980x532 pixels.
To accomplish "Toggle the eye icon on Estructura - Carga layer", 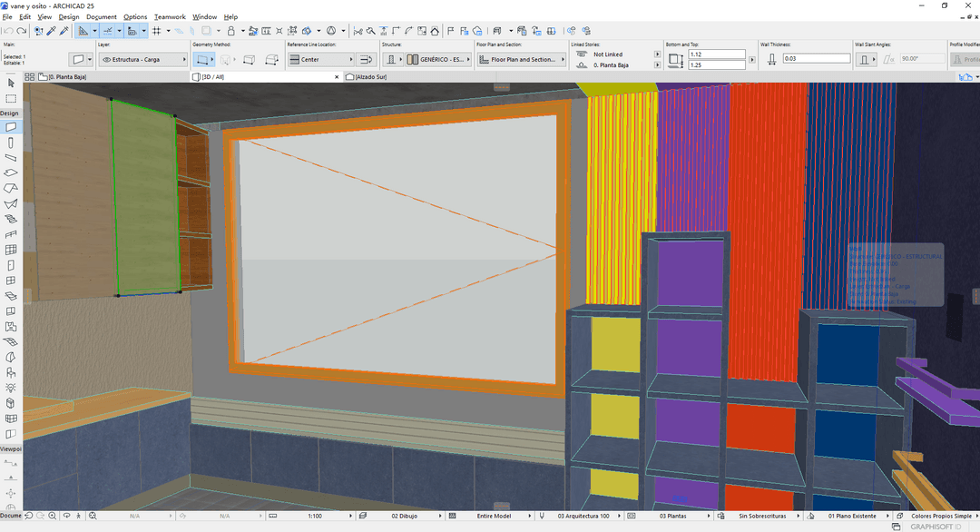I will [106, 58].
